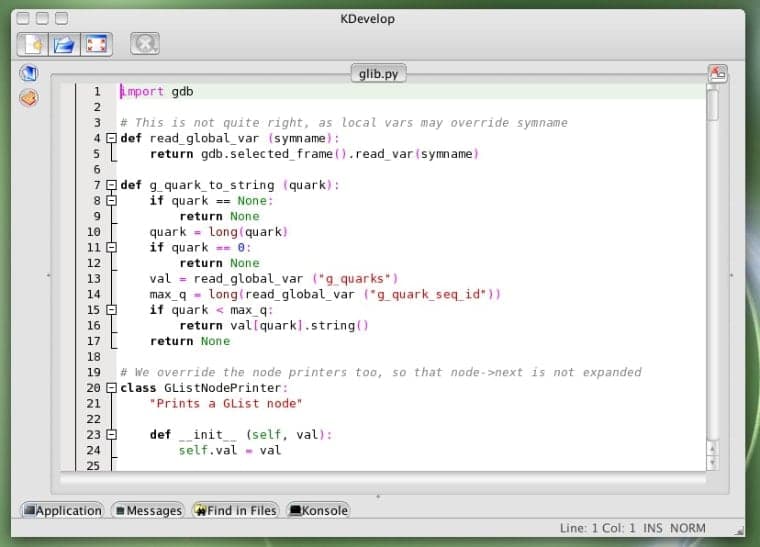This screenshot has width=760, height=547.
Task: Click the close document icon right of tab bar
Action: coord(717,74)
